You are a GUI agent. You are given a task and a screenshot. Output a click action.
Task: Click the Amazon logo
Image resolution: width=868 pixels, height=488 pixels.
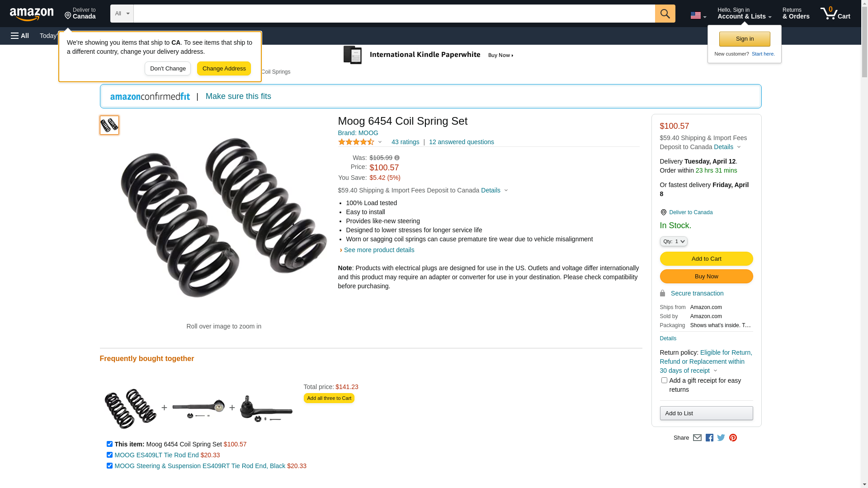click(x=32, y=14)
